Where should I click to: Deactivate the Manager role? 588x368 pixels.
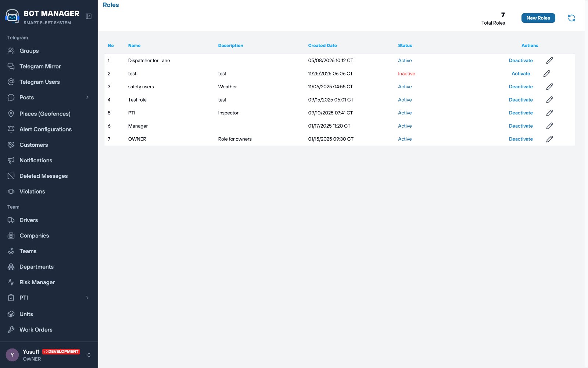coord(521,126)
